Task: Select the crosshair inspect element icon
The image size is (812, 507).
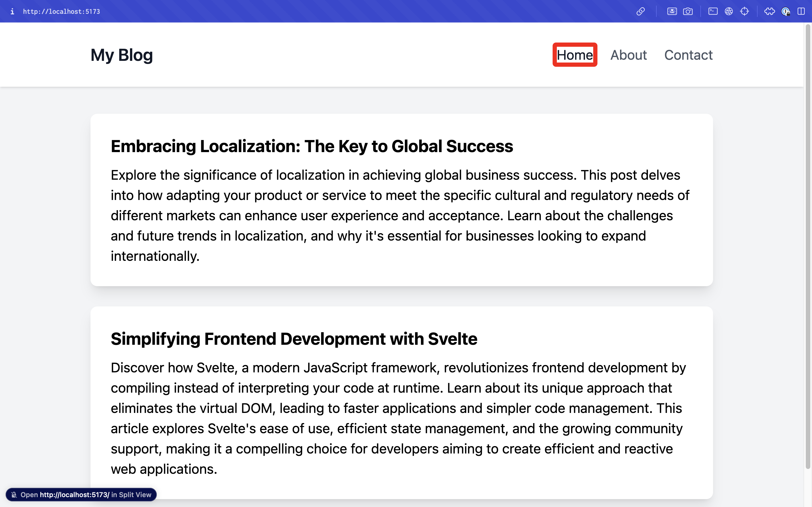Action: click(x=744, y=11)
